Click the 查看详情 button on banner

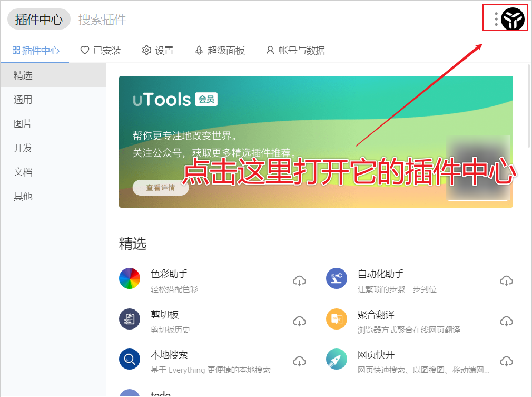pos(161,188)
